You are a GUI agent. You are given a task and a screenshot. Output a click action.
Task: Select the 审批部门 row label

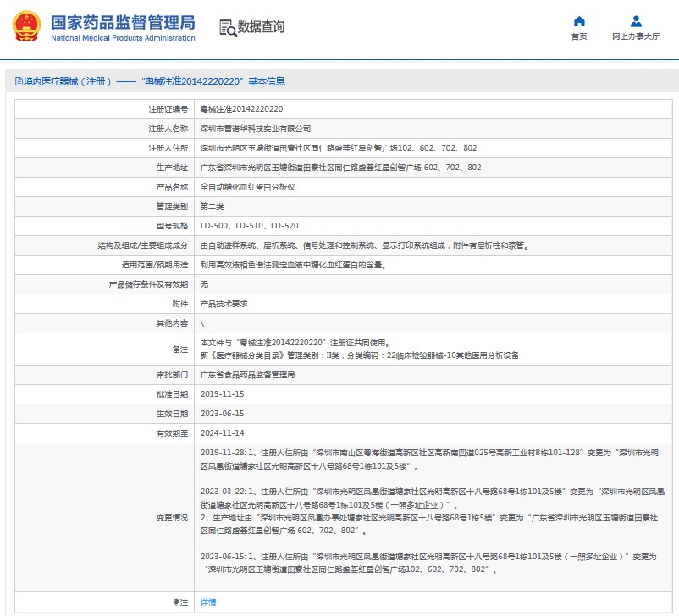pyautogui.click(x=172, y=375)
